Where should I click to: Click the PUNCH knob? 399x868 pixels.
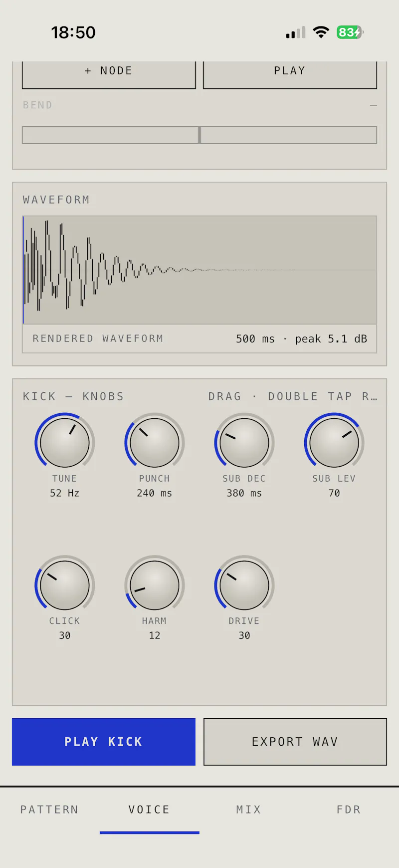pos(155,443)
